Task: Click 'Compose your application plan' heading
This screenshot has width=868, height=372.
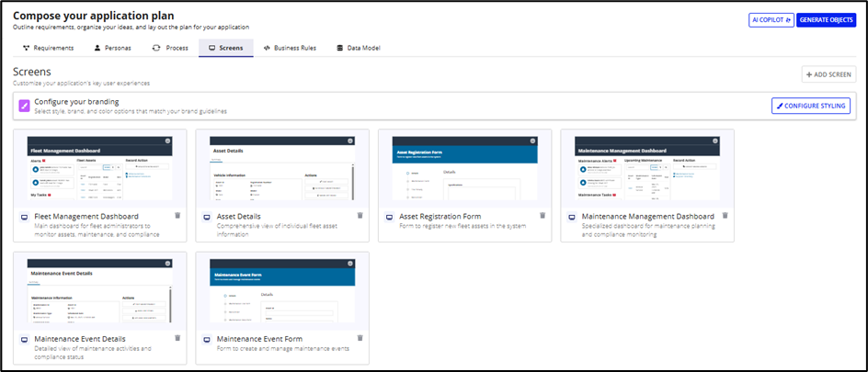Action: 93,16
